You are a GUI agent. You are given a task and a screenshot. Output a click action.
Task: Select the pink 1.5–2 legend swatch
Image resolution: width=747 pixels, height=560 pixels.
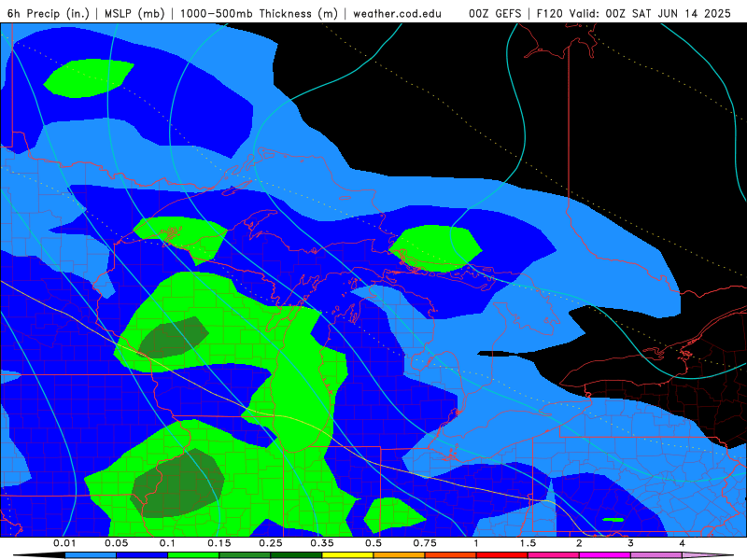click(554, 555)
